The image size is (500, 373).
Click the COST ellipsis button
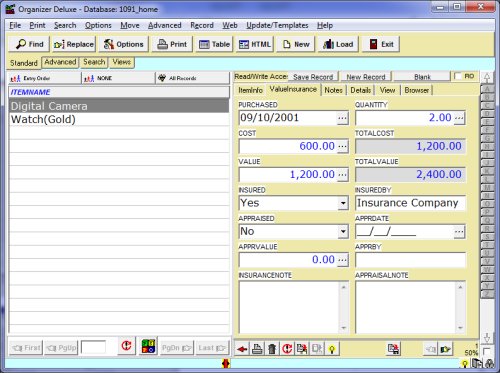point(343,146)
